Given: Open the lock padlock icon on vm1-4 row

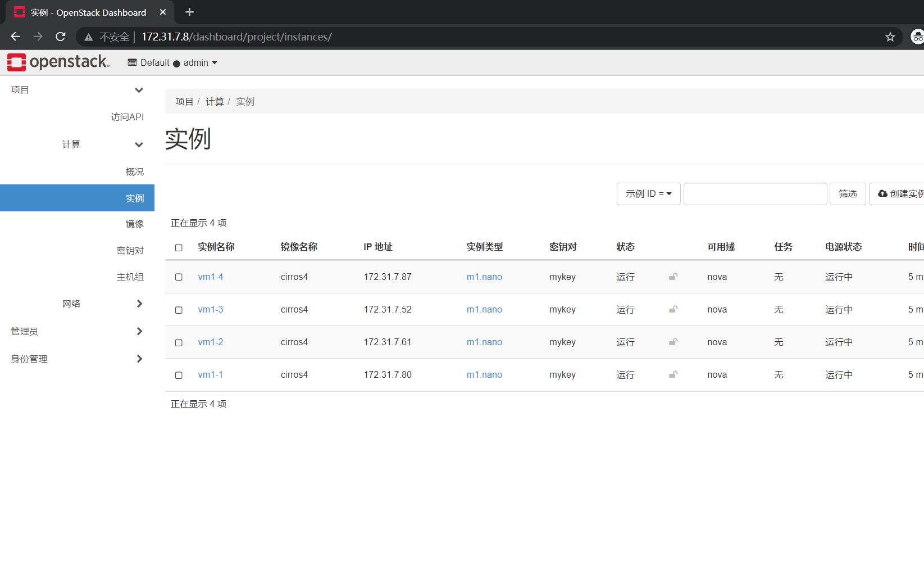Looking at the screenshot, I should coord(673,277).
